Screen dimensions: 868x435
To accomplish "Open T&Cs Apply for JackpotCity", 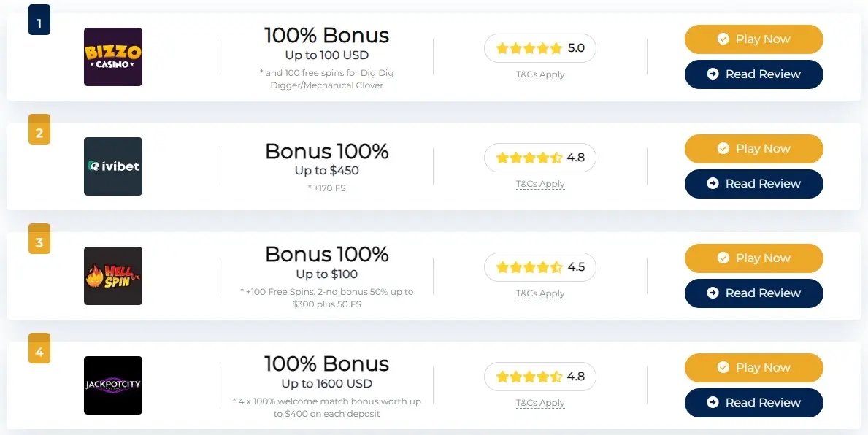I will pos(540,403).
